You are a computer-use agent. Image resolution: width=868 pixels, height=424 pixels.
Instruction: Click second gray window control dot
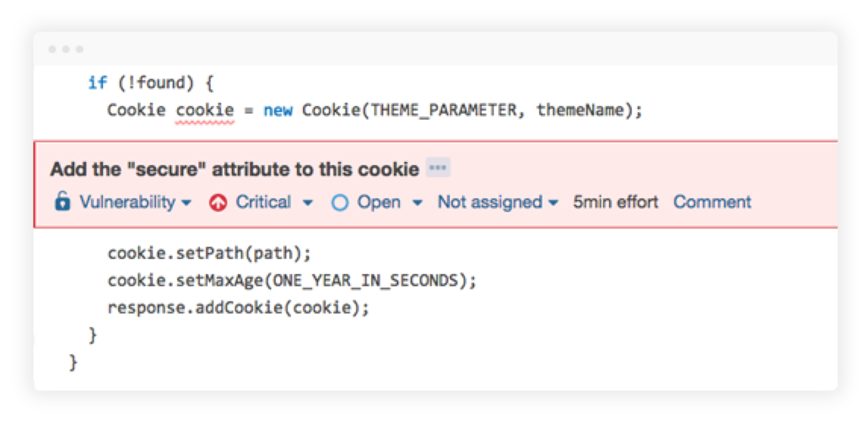[x=66, y=49]
